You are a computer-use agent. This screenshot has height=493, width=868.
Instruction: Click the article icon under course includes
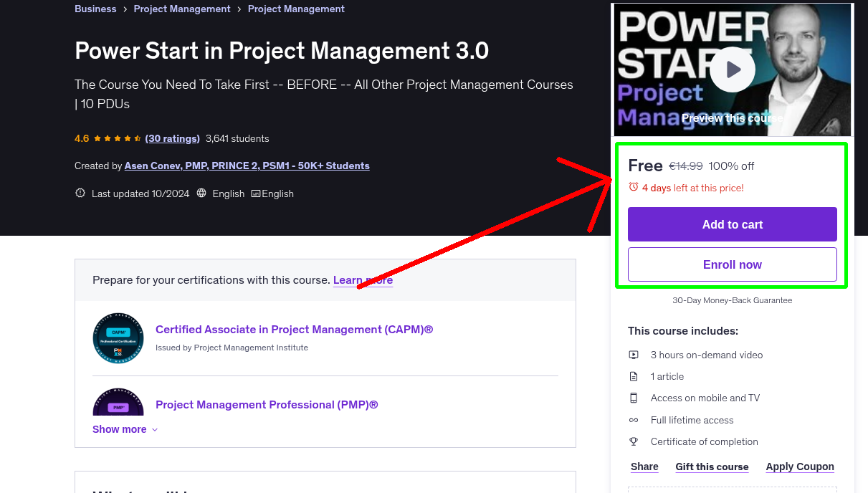click(634, 376)
